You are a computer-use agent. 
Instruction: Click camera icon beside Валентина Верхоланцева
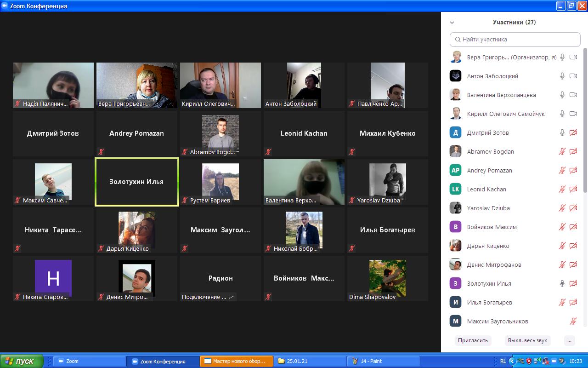tap(573, 95)
